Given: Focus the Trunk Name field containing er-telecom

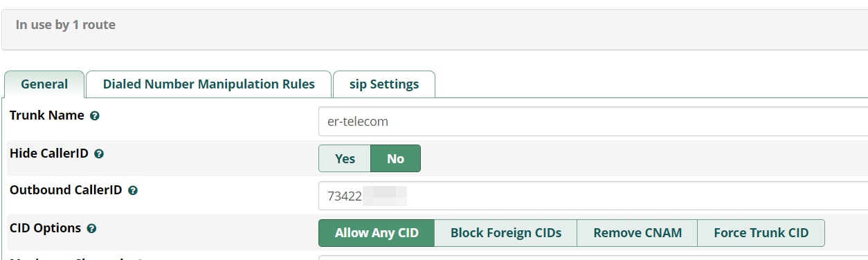Looking at the screenshot, I should [x=593, y=121].
